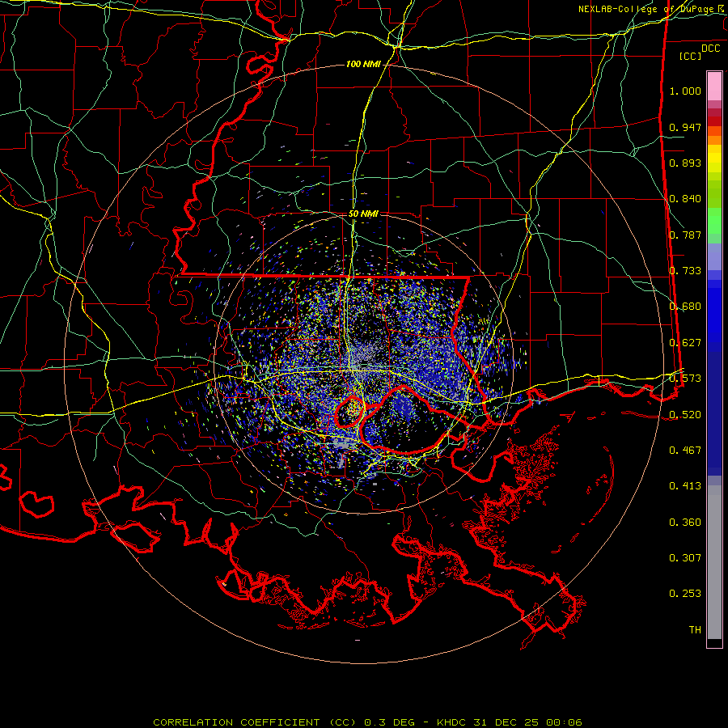728x728 pixels.
Task: Click the 0.893 scale value
Action: [685, 163]
